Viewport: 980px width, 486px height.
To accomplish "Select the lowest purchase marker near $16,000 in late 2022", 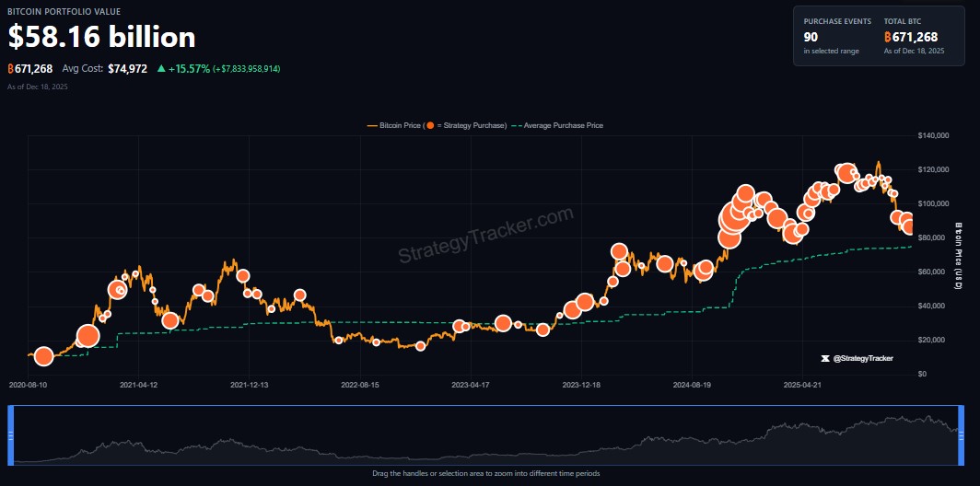I will (421, 346).
